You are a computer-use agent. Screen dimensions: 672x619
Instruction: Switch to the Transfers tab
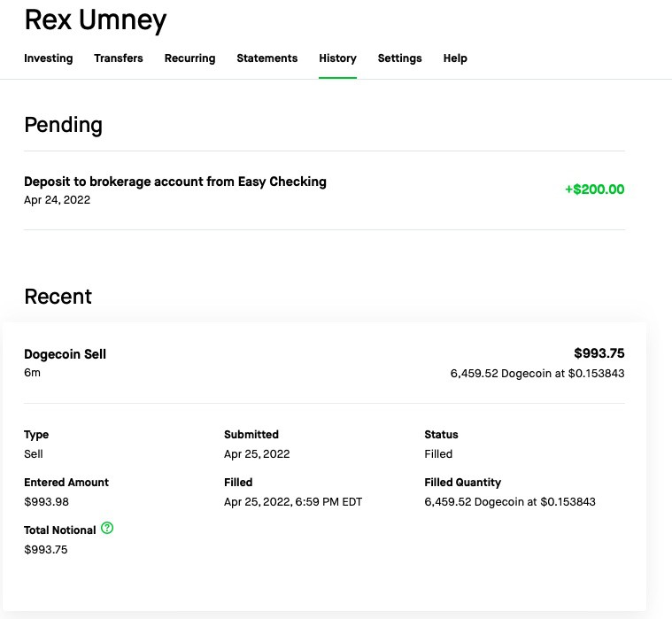point(119,58)
